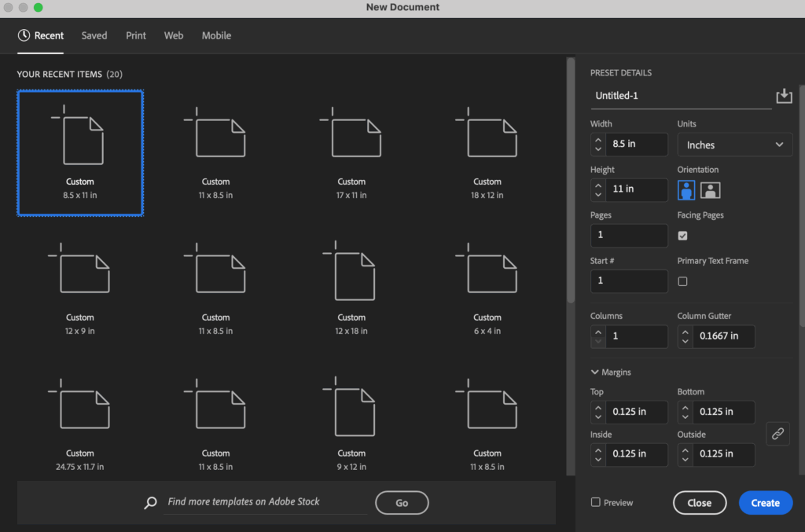Click the Adobe Stock search magnifier icon

(x=150, y=502)
